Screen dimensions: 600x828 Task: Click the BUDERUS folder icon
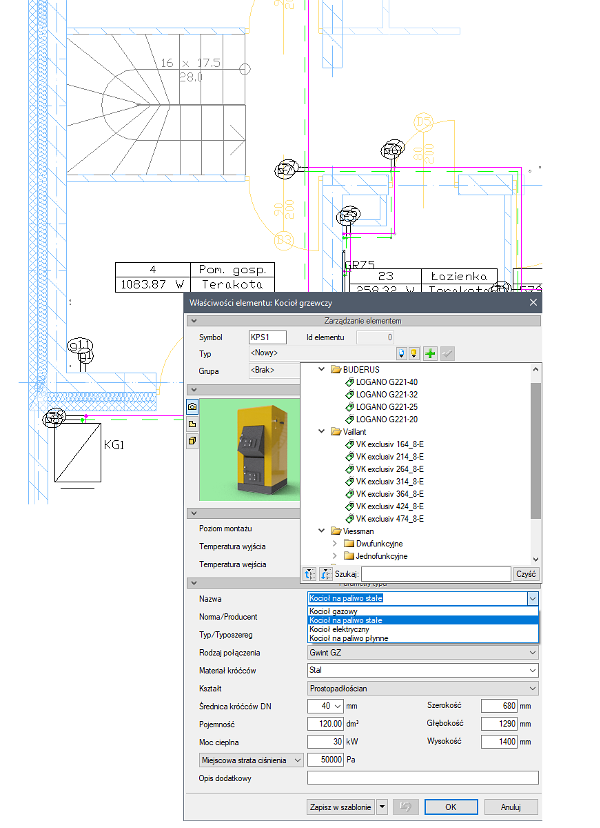click(336, 370)
